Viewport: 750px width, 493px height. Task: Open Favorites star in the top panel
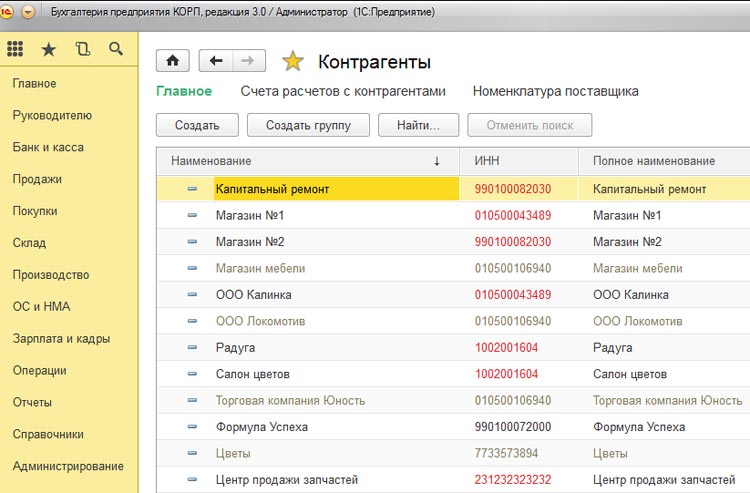pyautogui.click(x=48, y=49)
